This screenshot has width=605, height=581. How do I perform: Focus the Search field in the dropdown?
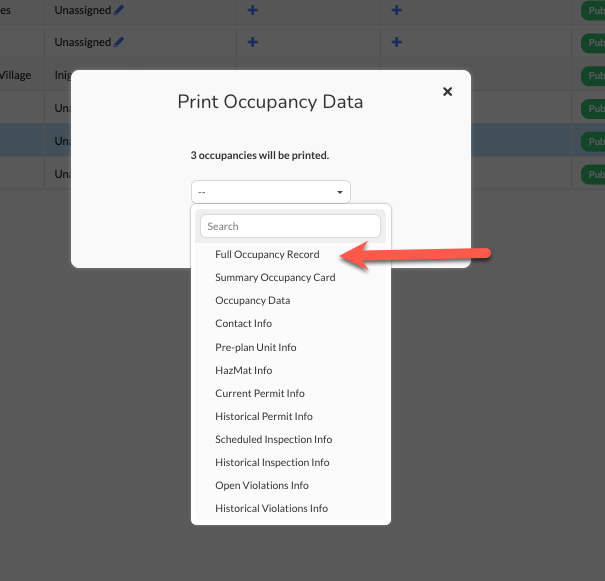pyautogui.click(x=290, y=226)
